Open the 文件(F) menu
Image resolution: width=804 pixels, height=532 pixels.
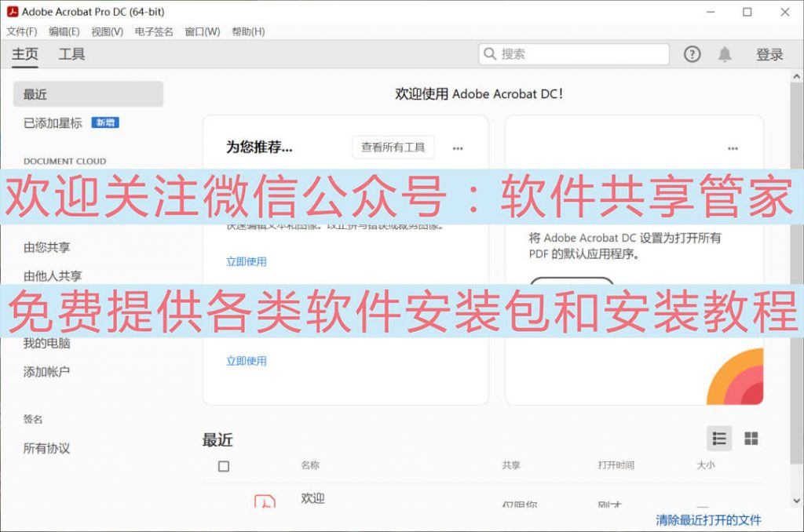coord(22,31)
